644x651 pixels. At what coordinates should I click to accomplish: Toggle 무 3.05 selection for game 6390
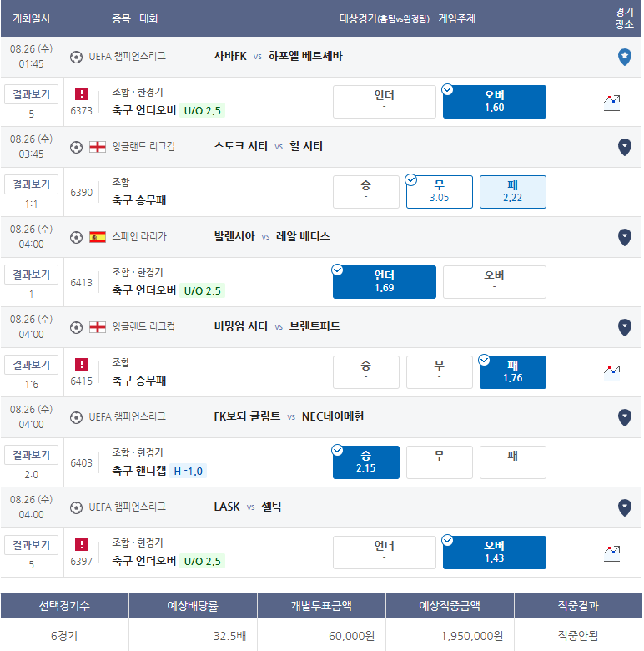point(439,192)
